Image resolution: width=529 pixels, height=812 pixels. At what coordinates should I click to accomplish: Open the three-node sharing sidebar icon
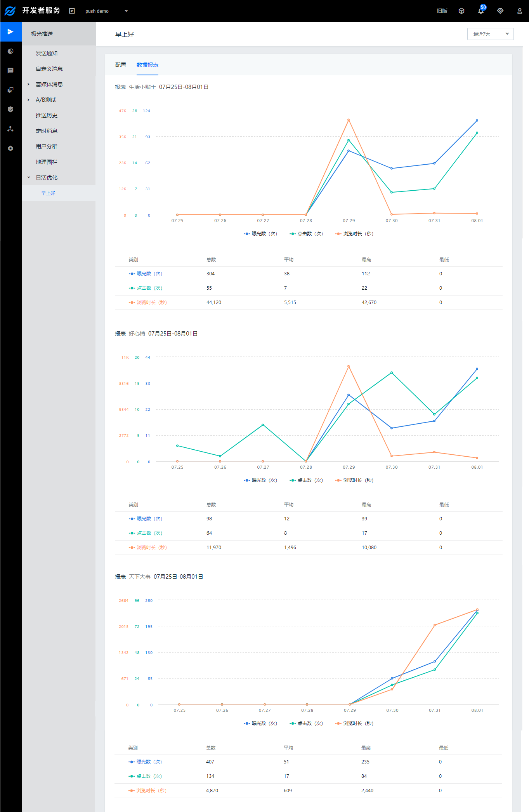[10, 129]
